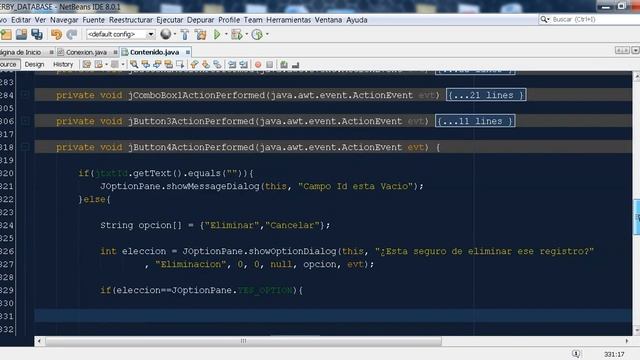Expand the folded 11 lines block
Screen dimensions: 640x360
coord(475,121)
